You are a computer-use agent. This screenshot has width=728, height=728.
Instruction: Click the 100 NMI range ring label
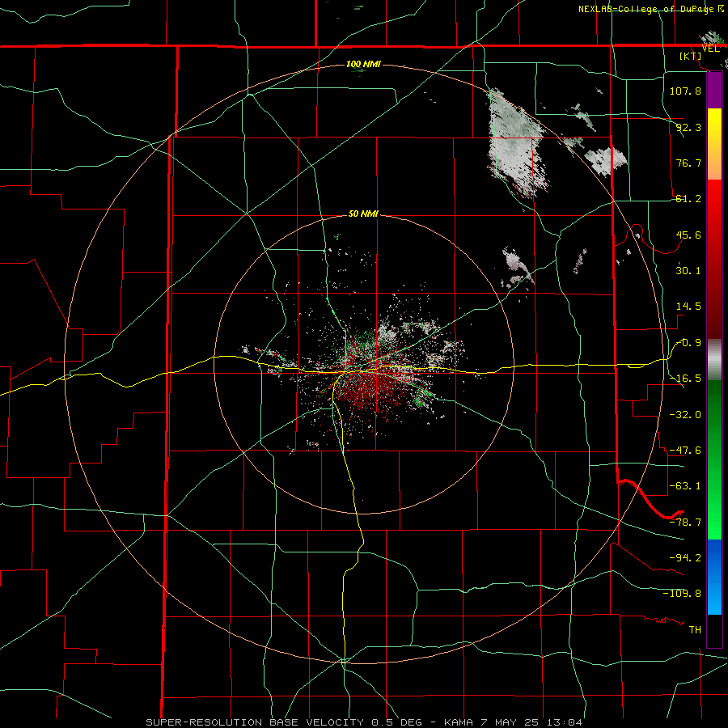point(363,64)
